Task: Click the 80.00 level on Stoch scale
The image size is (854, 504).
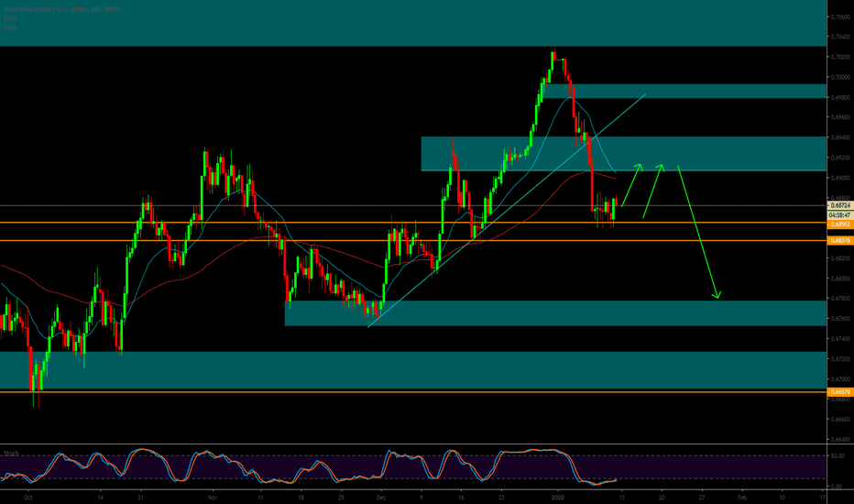Action: click(x=836, y=455)
